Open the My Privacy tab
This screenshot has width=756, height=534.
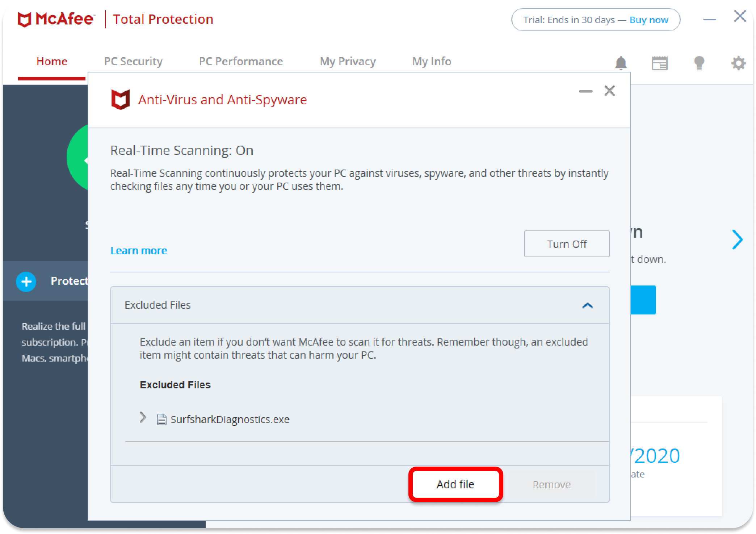[348, 61]
